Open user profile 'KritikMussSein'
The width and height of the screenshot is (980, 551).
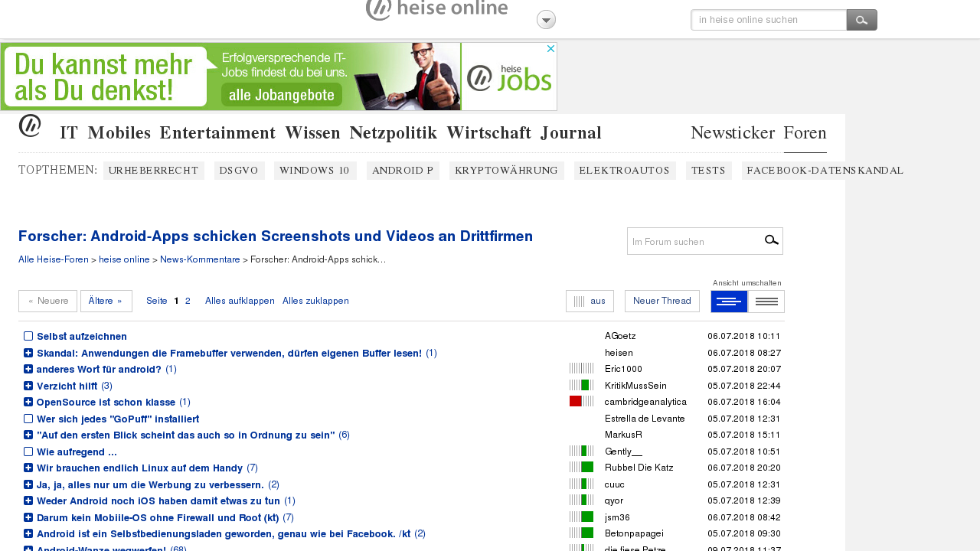click(x=635, y=386)
